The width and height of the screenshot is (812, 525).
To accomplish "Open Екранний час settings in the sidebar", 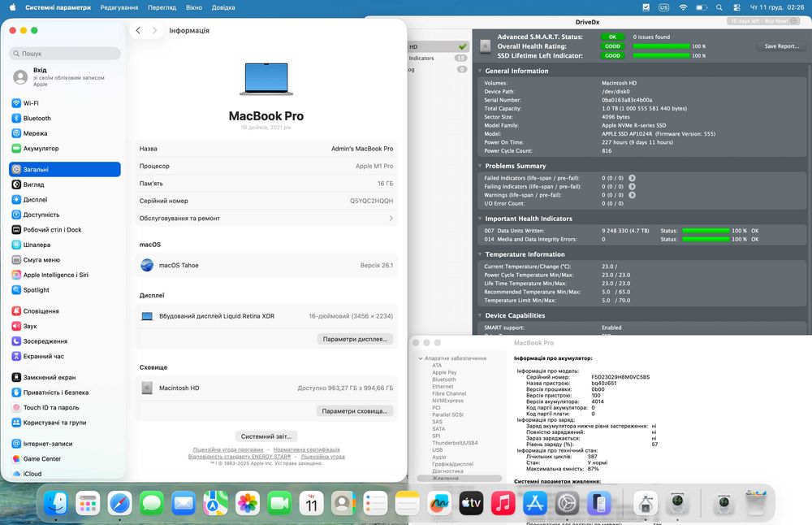I will (x=65, y=356).
